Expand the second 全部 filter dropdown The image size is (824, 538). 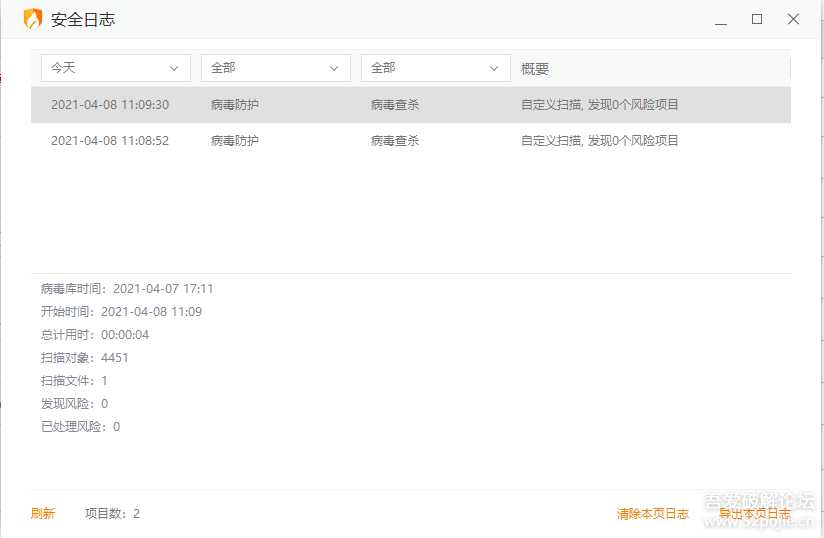(x=436, y=68)
